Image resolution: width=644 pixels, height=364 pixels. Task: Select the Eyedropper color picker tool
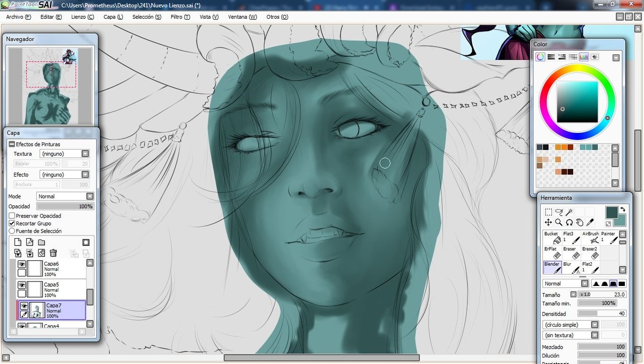click(x=590, y=222)
